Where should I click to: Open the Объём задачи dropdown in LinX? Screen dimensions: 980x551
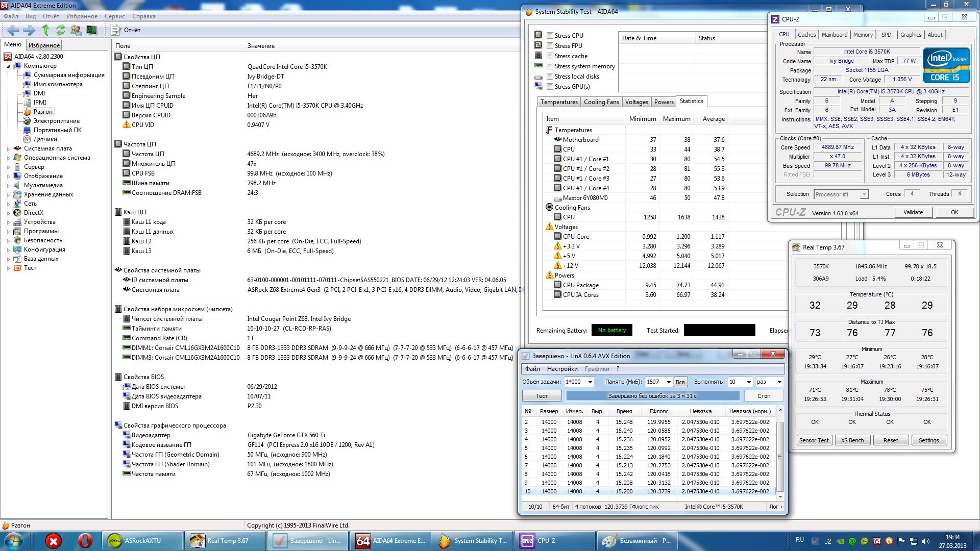point(590,382)
